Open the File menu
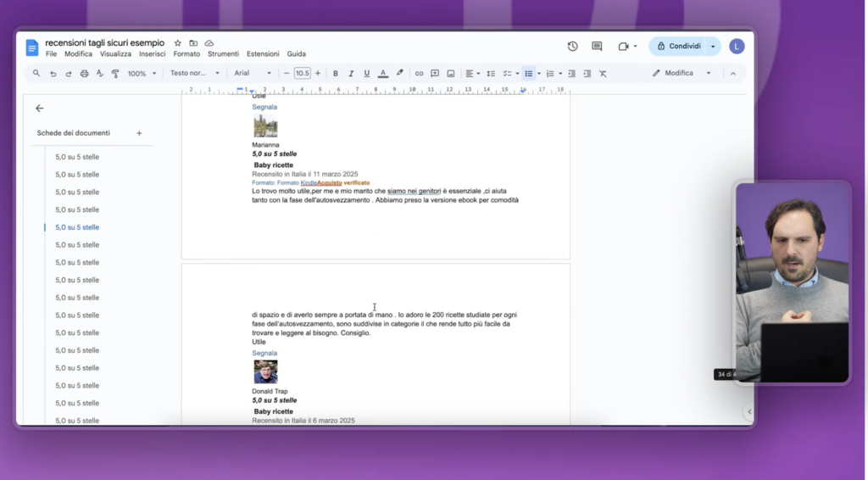 click(x=51, y=53)
